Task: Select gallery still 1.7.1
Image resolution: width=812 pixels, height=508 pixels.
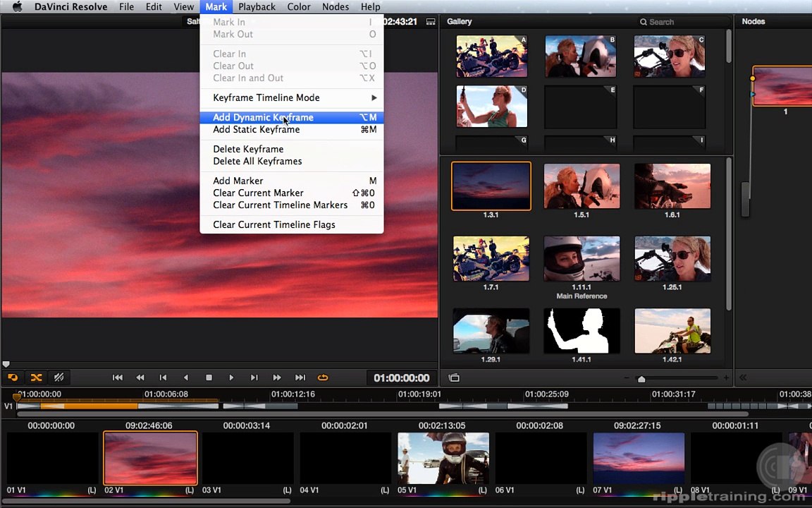Action: point(491,259)
